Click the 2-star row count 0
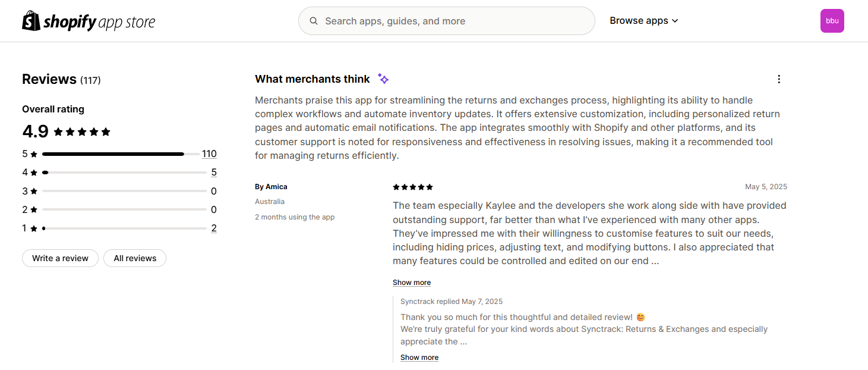This screenshot has width=868, height=370. coord(214,210)
